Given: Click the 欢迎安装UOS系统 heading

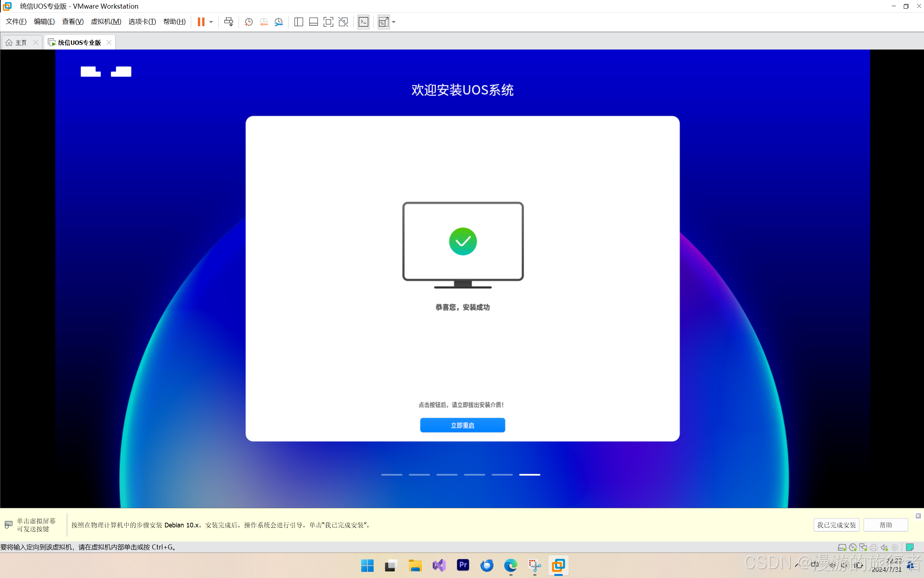Looking at the screenshot, I should pos(463,90).
